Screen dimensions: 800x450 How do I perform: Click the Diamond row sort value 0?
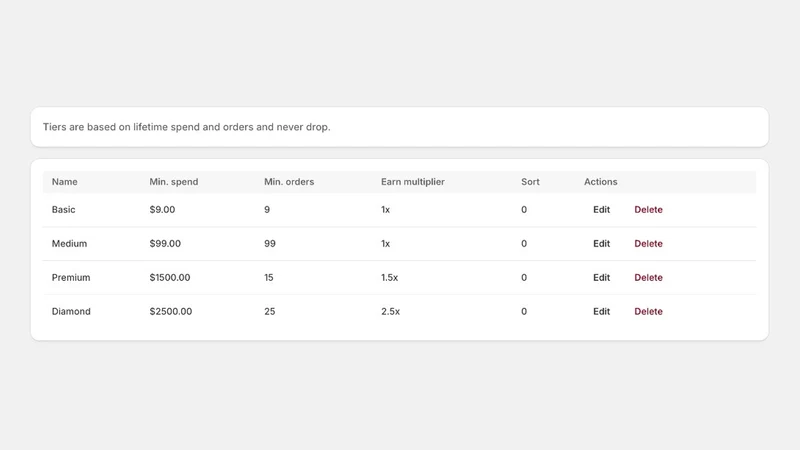[524, 312]
